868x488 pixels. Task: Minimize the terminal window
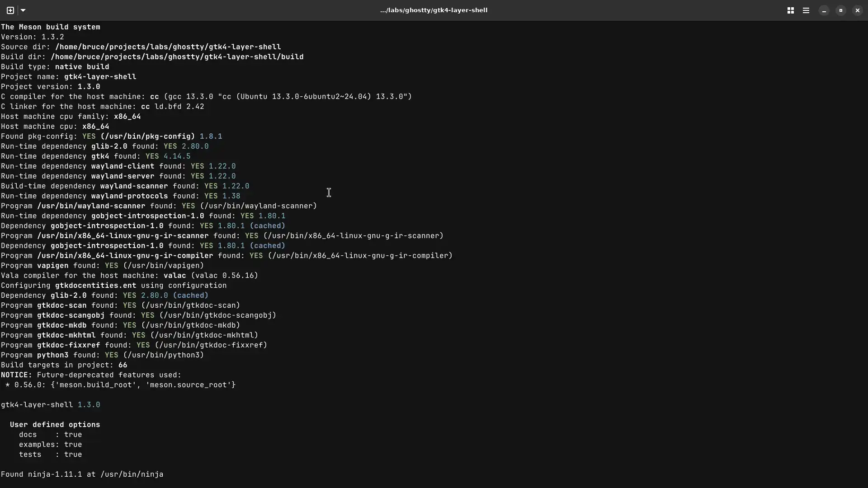(824, 10)
